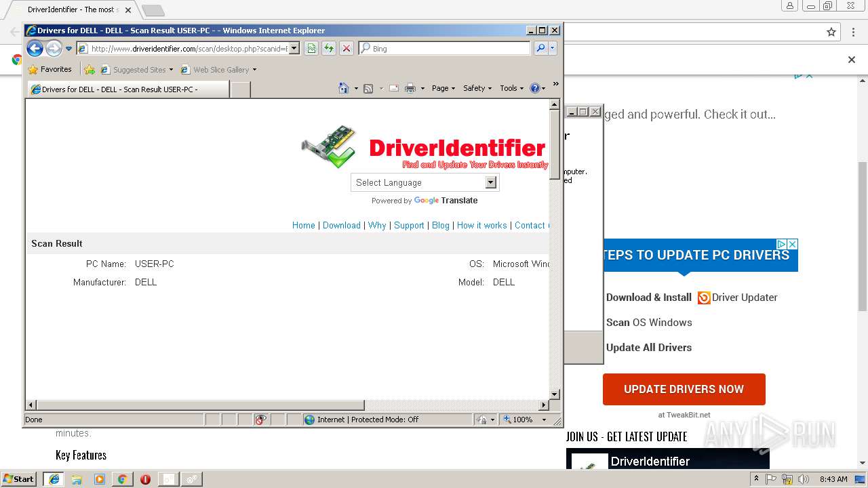Open the search provider dropdown arrow
The image size is (868, 488).
pyautogui.click(x=553, y=48)
